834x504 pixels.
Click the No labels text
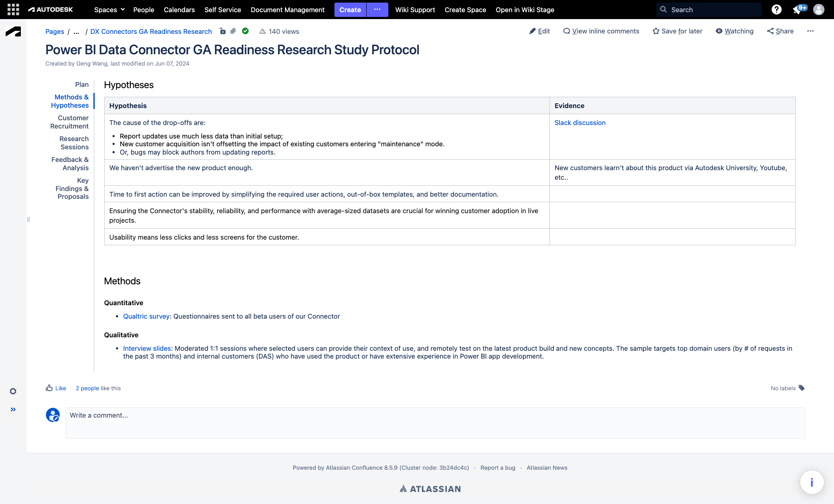783,388
